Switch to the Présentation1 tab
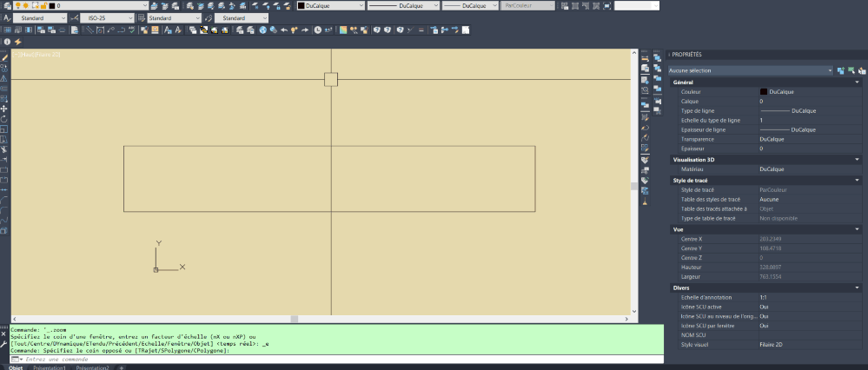The image size is (868, 370). click(x=50, y=367)
